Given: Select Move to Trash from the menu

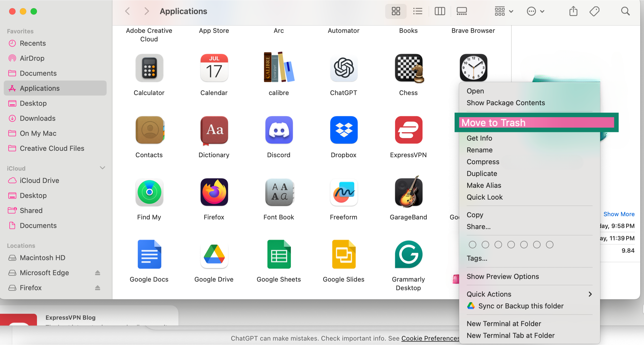Looking at the screenshot, I should (493, 122).
